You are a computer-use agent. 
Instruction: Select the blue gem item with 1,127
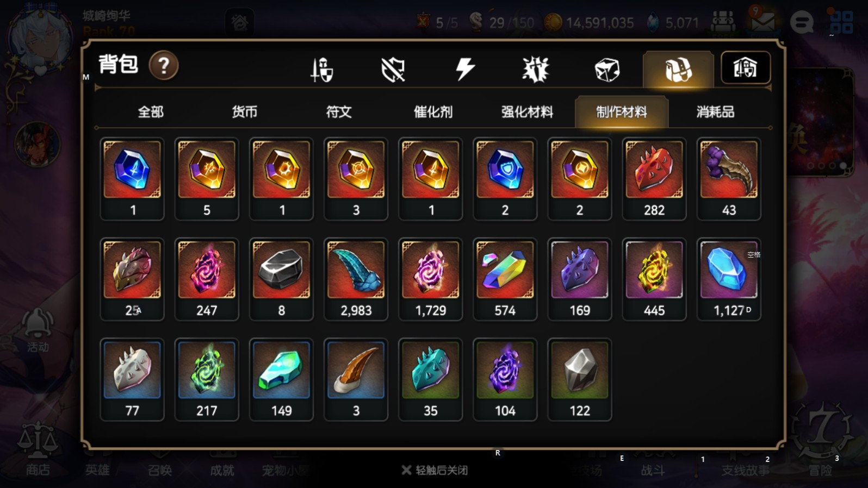coord(729,279)
